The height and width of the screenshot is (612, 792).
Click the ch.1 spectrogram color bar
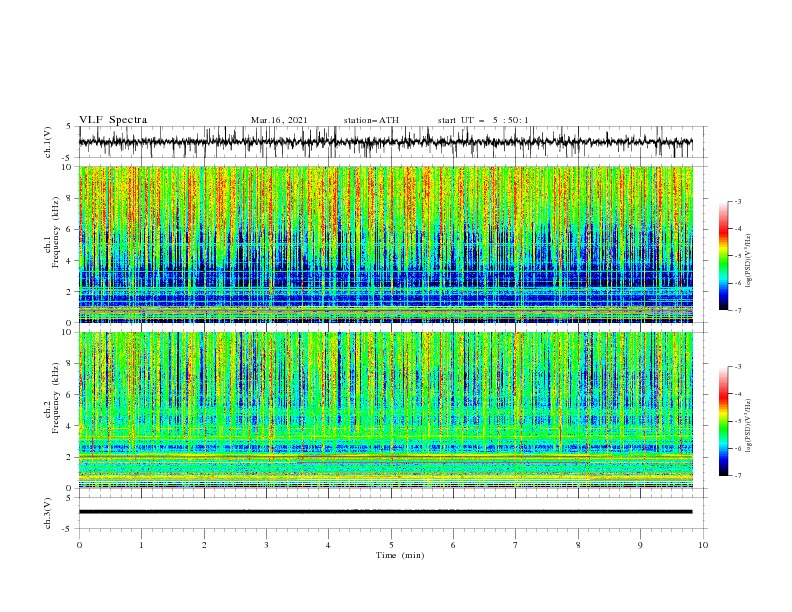click(x=723, y=256)
